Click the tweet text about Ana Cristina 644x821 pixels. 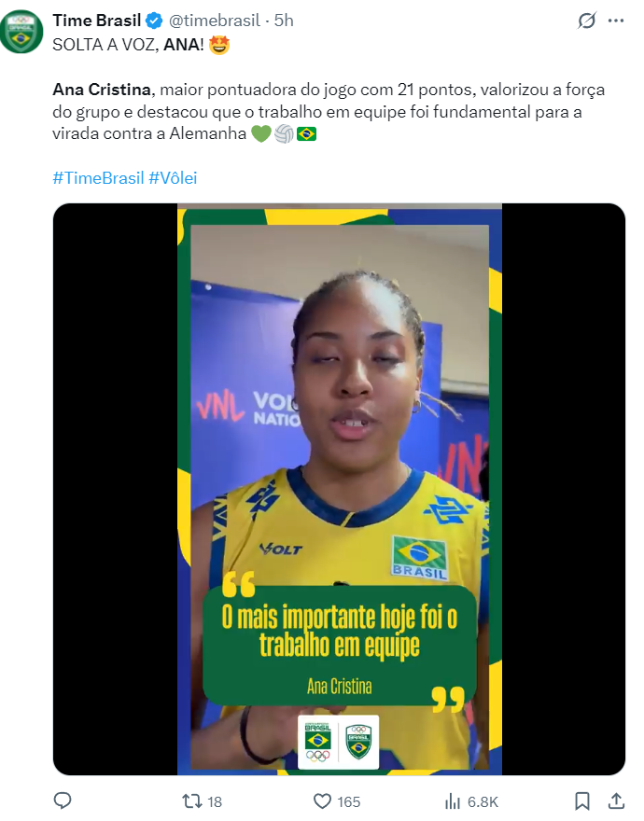pos(329,112)
